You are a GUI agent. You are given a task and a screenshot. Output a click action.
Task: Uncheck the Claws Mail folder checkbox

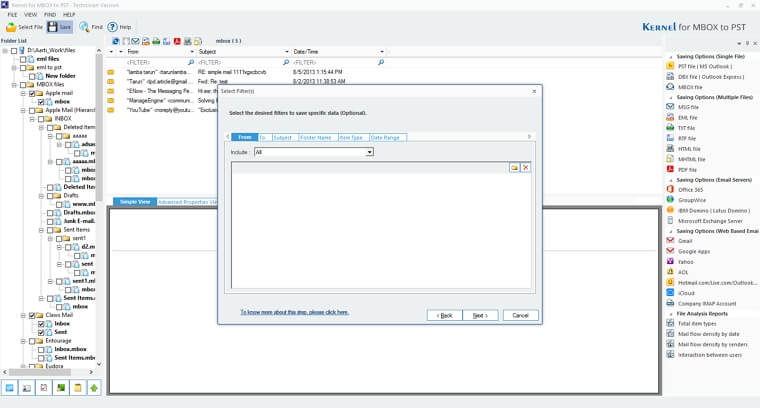tap(32, 315)
